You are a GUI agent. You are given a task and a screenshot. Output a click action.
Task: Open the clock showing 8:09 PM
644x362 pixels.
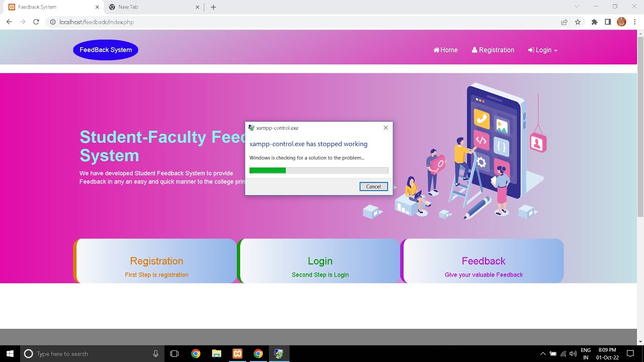click(607, 353)
